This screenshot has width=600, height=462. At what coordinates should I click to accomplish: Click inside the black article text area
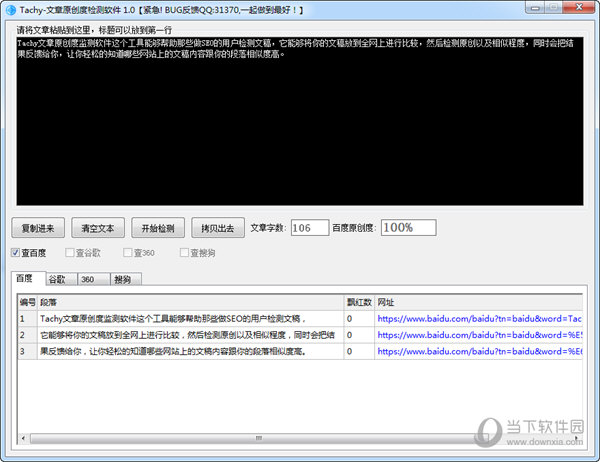click(300, 121)
